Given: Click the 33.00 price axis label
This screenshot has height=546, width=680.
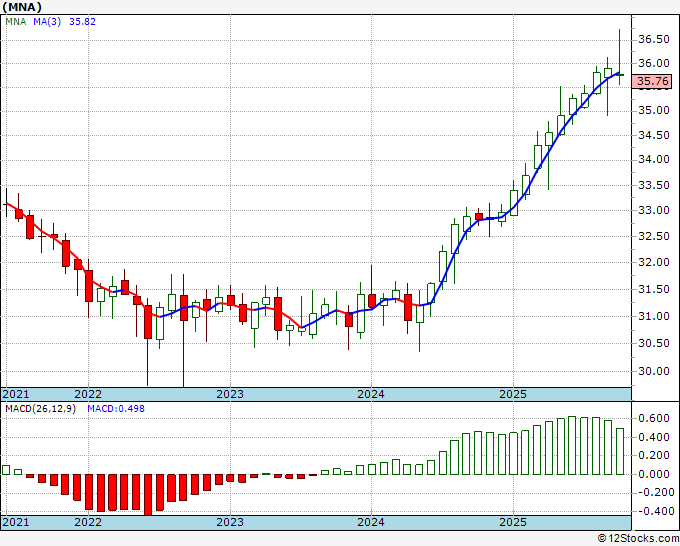Looking at the screenshot, I should click(x=654, y=211).
